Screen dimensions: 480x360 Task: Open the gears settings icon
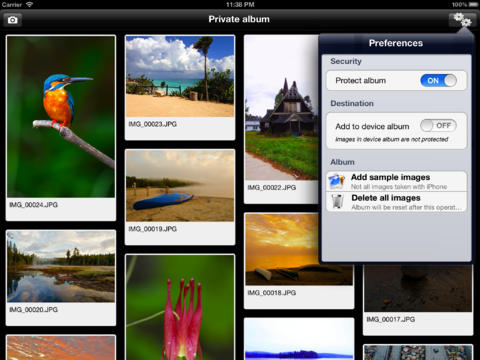tap(462, 20)
